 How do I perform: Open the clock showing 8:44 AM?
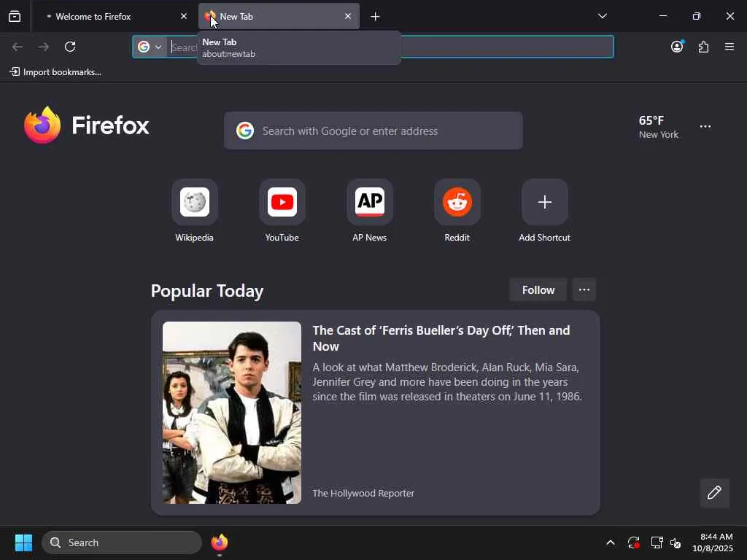pyautogui.click(x=713, y=542)
